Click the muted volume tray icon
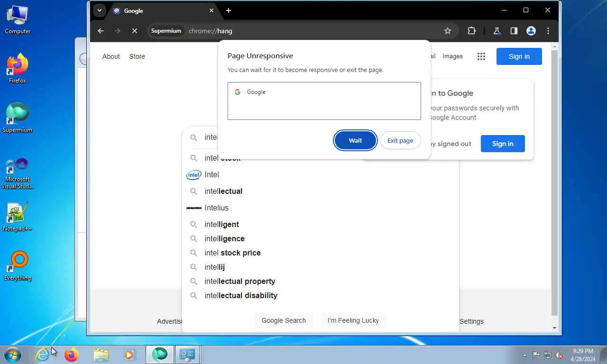The width and height of the screenshot is (607, 364). 560,355
